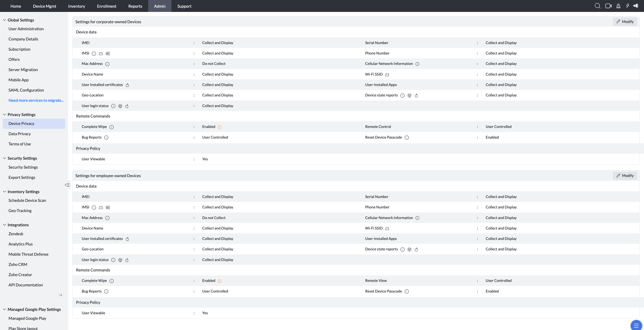644x330 pixels.
Task: Open Server Migration page
Action: [23, 69]
